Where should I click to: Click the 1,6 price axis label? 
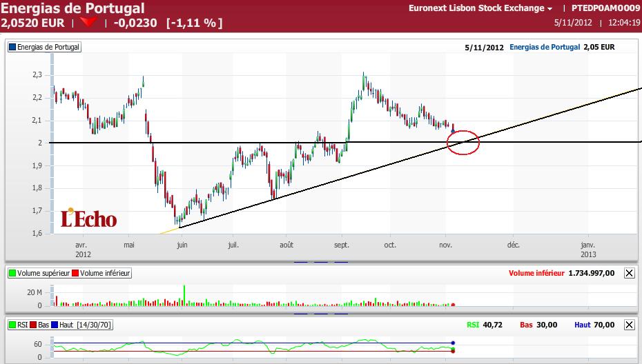tap(37, 233)
